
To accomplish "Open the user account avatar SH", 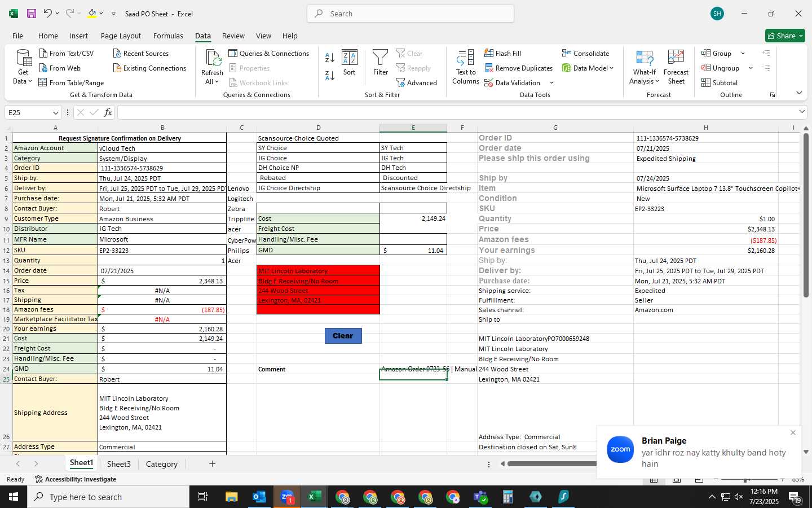I will click(717, 14).
